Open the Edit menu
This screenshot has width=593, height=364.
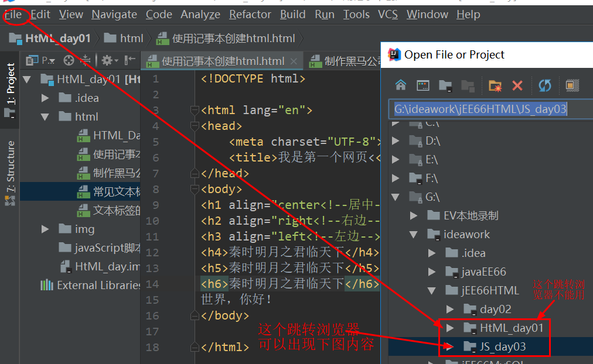tap(40, 15)
